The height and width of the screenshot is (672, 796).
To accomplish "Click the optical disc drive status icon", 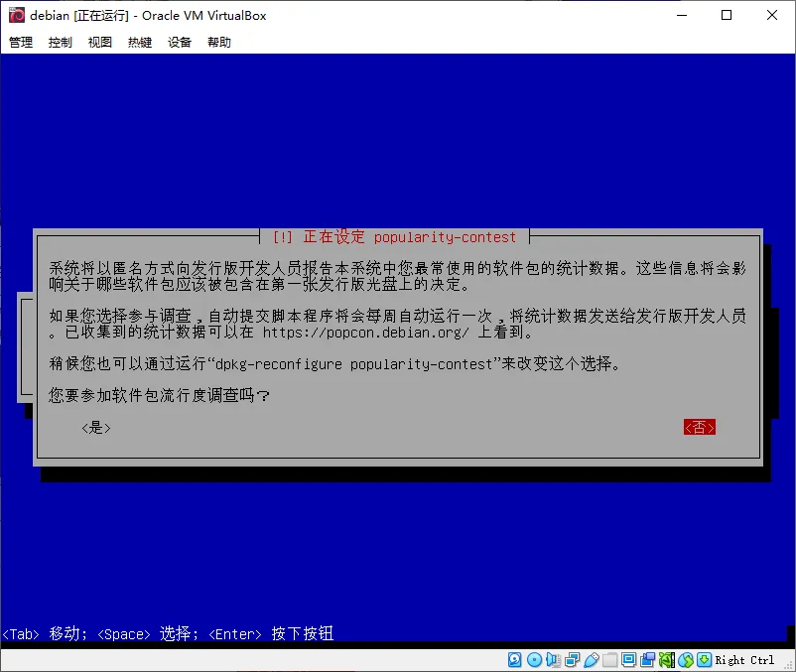I will click(534, 660).
